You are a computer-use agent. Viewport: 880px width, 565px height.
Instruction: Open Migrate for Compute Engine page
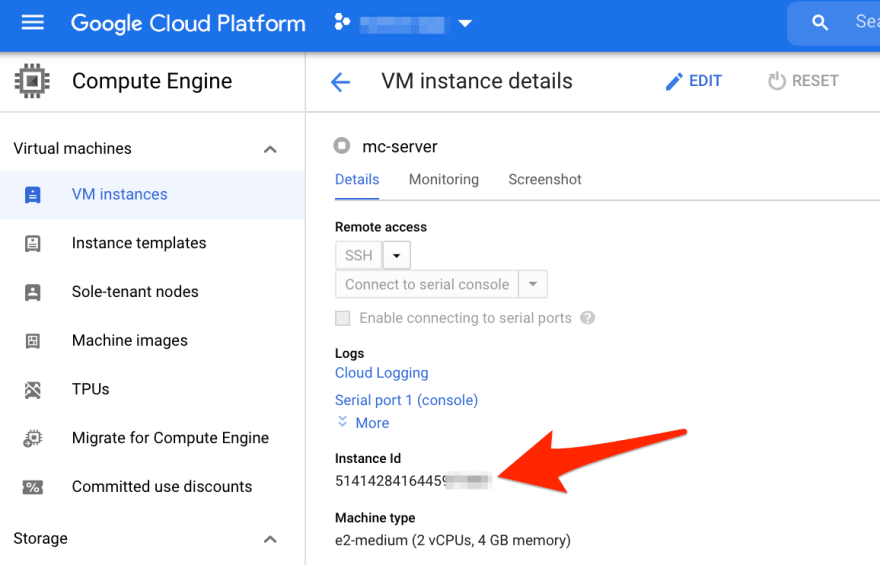[171, 438]
